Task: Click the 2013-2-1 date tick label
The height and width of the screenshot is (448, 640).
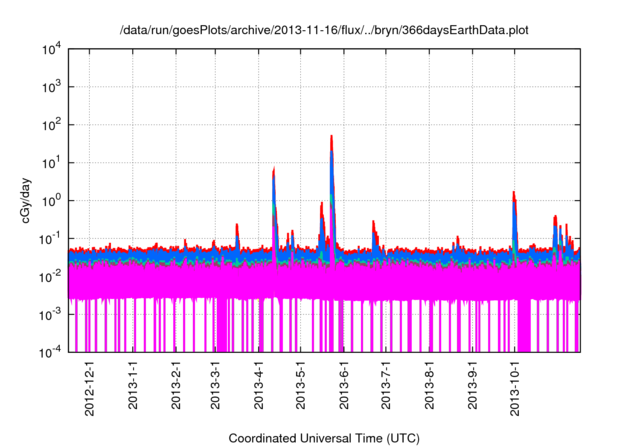Action: (x=176, y=385)
